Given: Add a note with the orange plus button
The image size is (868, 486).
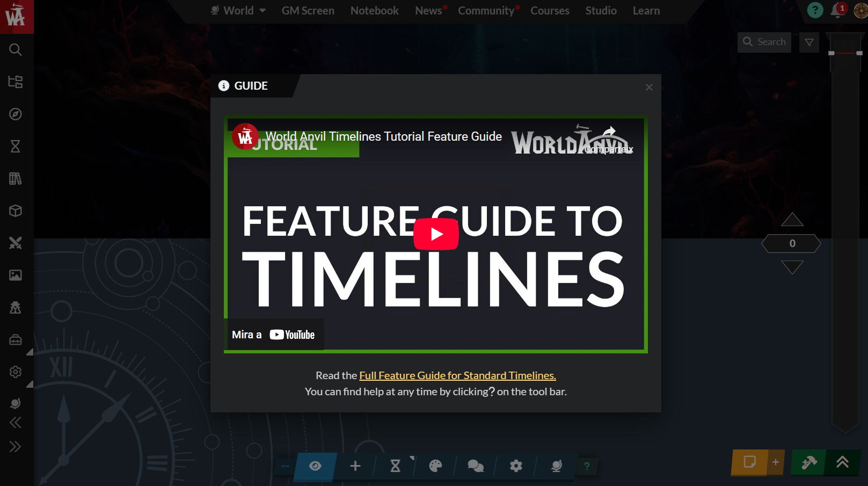Looking at the screenshot, I should tap(775, 462).
